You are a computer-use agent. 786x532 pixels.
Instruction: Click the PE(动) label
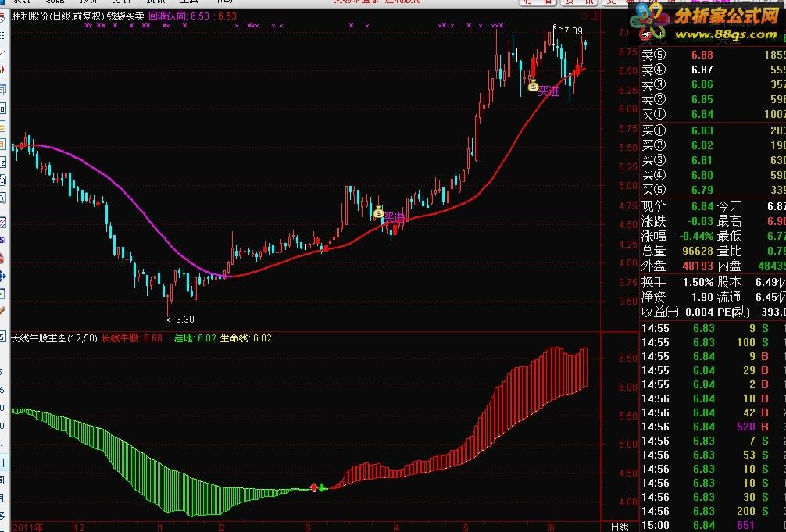pyautogui.click(x=734, y=312)
